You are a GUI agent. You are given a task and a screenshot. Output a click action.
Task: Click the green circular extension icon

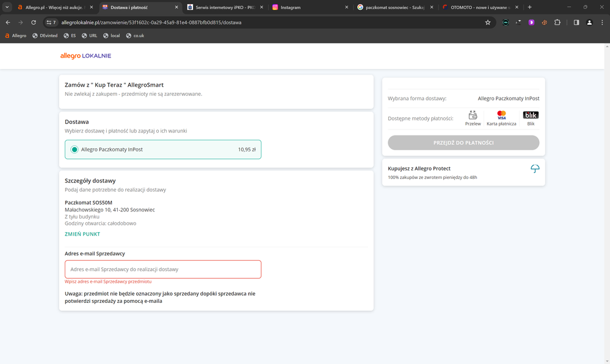(x=506, y=23)
